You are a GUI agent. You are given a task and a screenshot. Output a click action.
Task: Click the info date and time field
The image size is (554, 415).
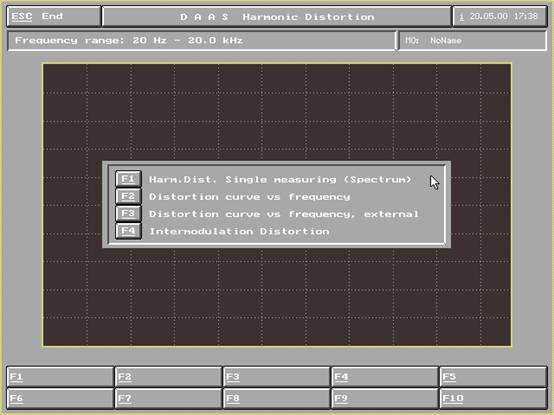(500, 16)
